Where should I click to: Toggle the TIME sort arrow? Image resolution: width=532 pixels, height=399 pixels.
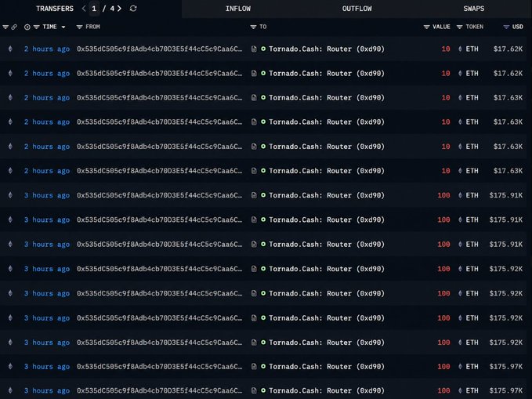coord(63,27)
